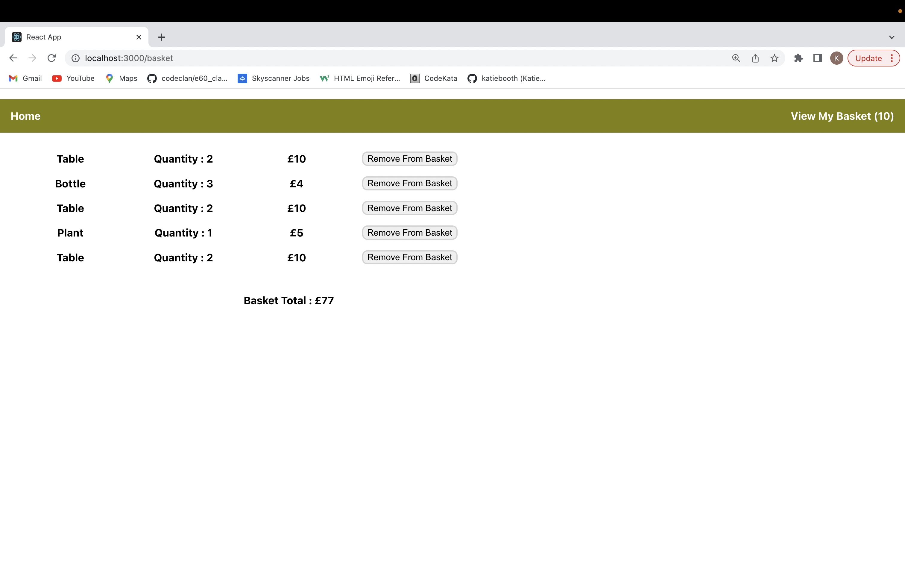
Task: Open the codeclan GitHub bookmark
Action: [x=187, y=78]
